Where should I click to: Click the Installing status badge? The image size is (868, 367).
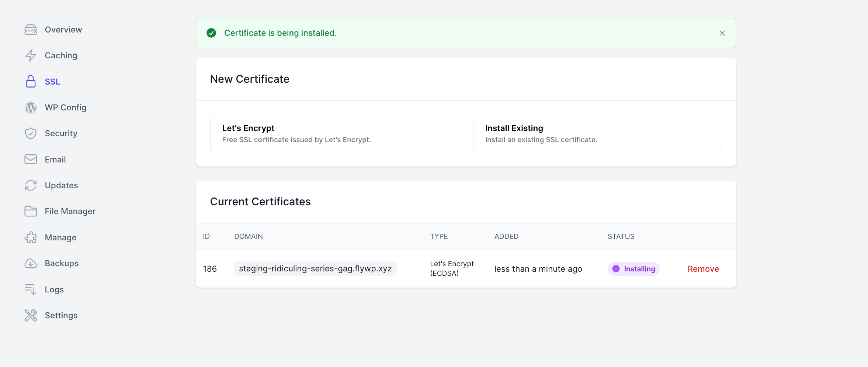coord(634,269)
